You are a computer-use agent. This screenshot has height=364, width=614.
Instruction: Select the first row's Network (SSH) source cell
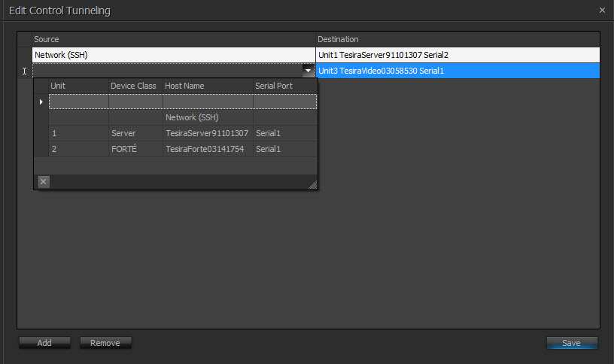(173, 55)
